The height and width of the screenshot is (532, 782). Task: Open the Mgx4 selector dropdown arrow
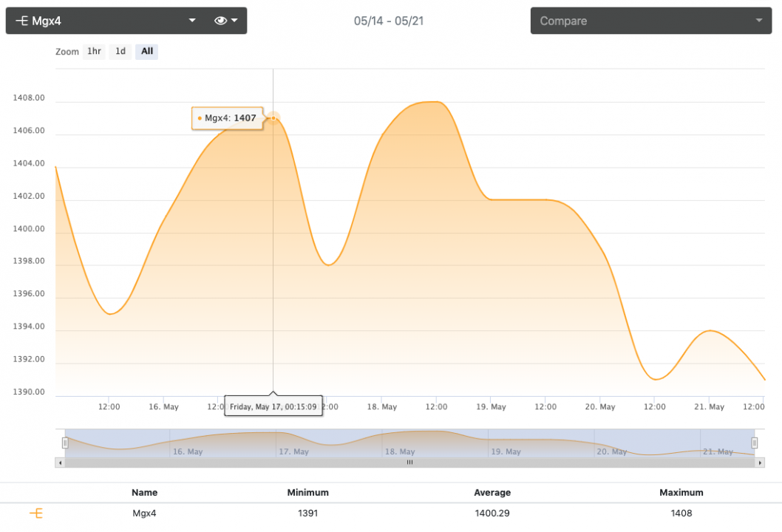coord(192,21)
